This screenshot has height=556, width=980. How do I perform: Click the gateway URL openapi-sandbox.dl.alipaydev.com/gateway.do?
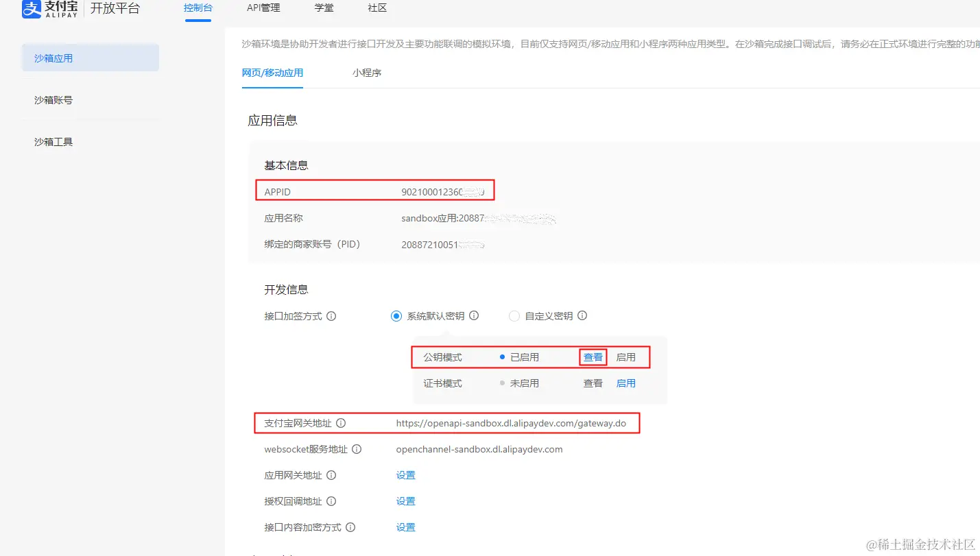pyautogui.click(x=511, y=423)
